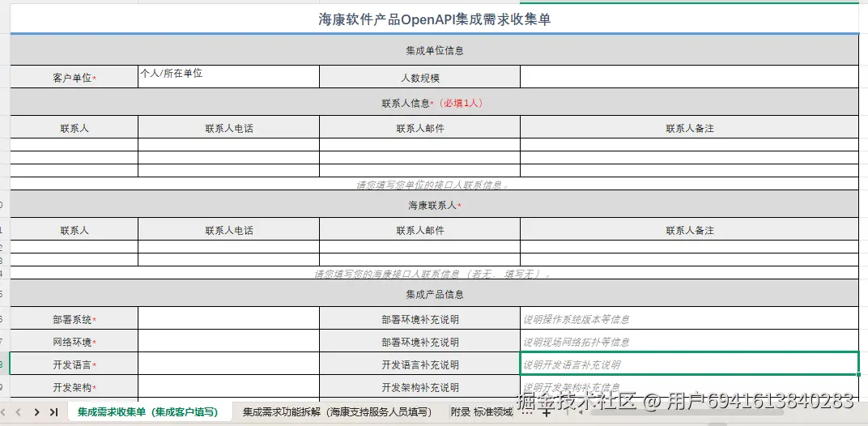Click the 客户单位 label cell

coord(74,77)
